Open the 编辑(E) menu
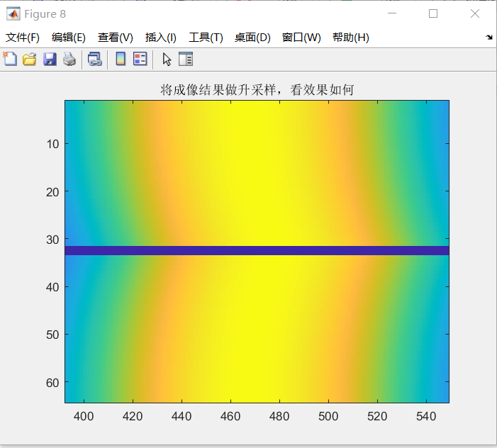Image resolution: width=497 pixels, height=448 pixels. coord(69,38)
